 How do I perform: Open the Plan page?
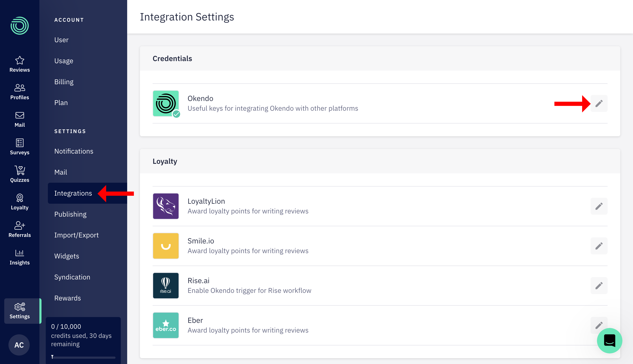pos(61,103)
